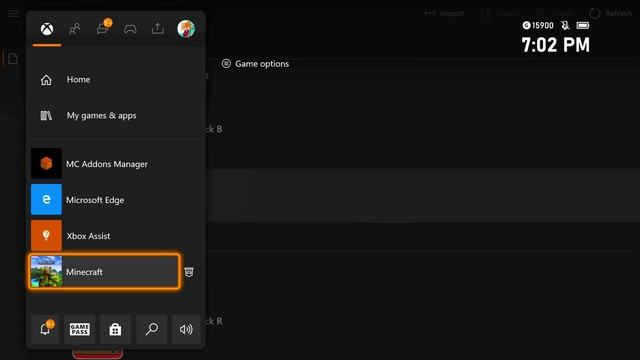Click the MC Addons Manager cube thumbnail
This screenshot has width=640, height=360.
46,164
